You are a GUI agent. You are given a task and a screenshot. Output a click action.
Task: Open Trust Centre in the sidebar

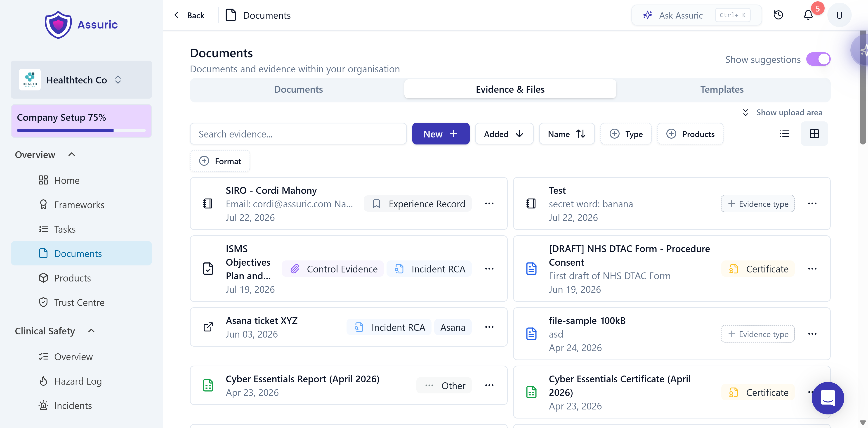[81, 302]
